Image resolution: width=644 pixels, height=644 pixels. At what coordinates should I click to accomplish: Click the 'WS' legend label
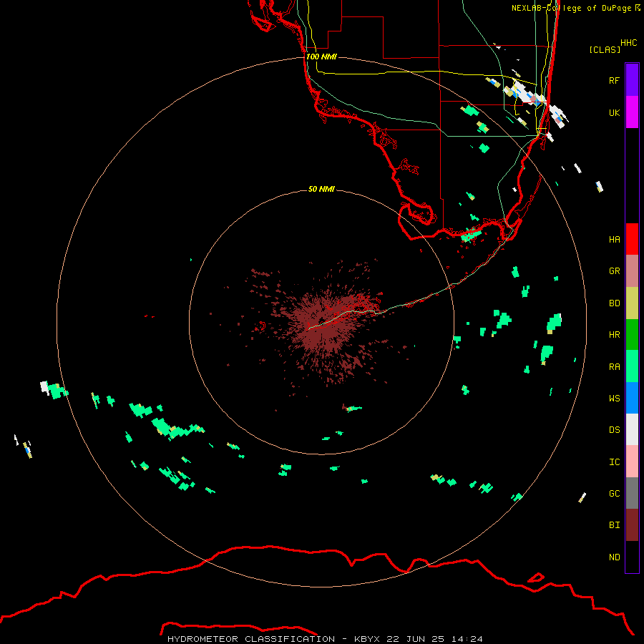(614, 398)
